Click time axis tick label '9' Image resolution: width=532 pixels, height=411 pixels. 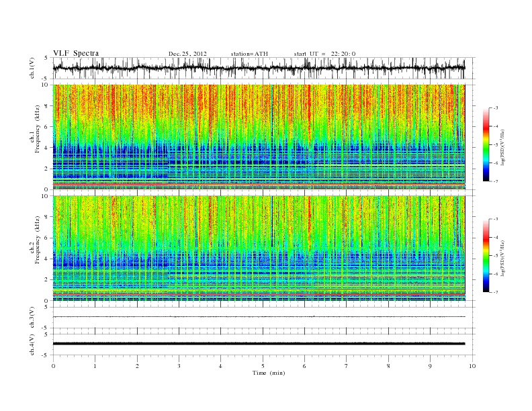pyautogui.click(x=430, y=366)
